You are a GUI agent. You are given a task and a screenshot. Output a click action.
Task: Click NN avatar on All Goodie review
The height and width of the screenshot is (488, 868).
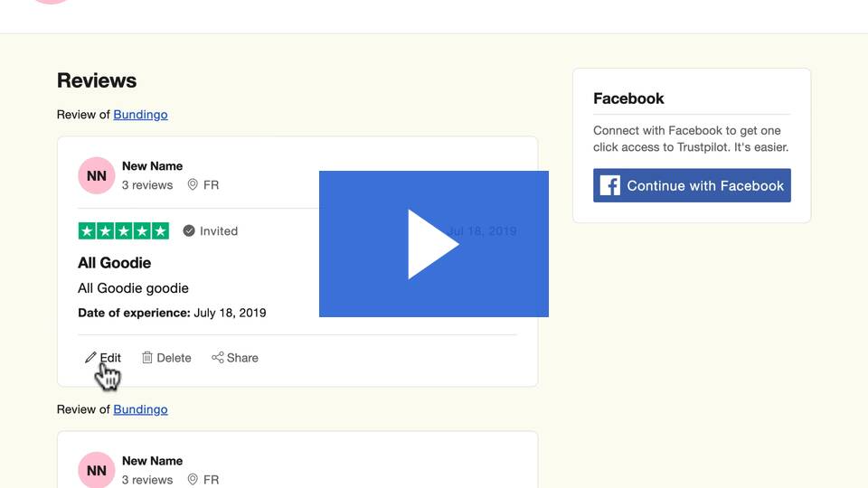97,175
